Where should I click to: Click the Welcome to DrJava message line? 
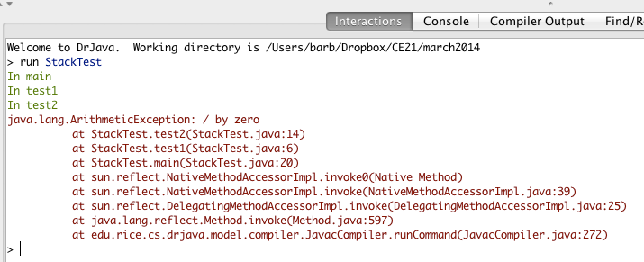(x=243, y=48)
